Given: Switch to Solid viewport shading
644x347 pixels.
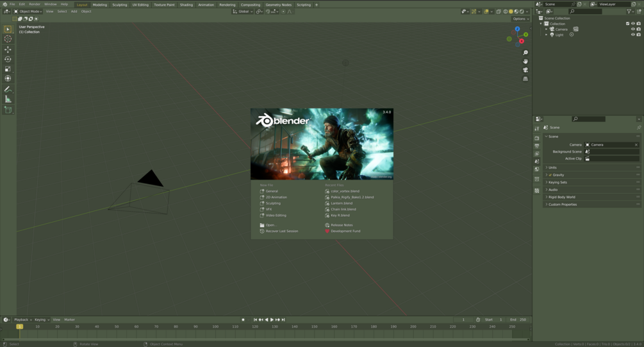Looking at the screenshot, I should click(x=511, y=12).
